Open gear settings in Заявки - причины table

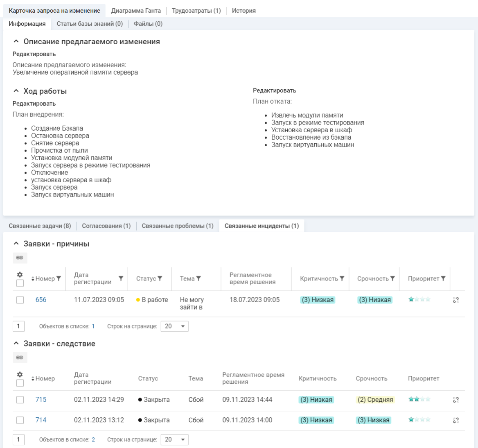coord(20,274)
